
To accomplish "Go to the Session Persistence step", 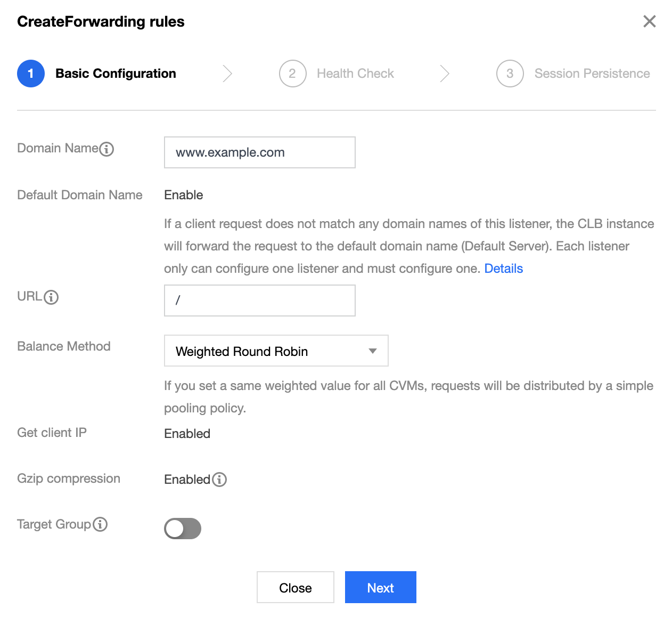I will 592,74.
